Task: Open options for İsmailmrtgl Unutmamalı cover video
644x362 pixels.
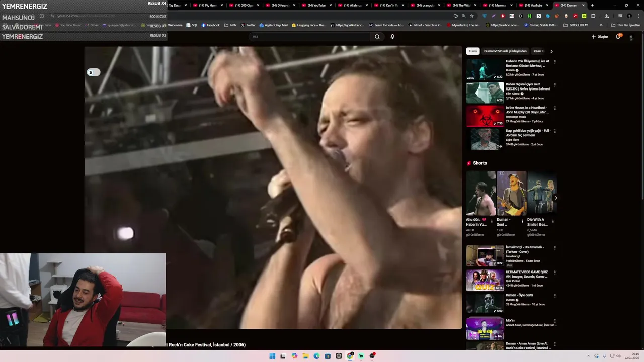Action: [555, 248]
